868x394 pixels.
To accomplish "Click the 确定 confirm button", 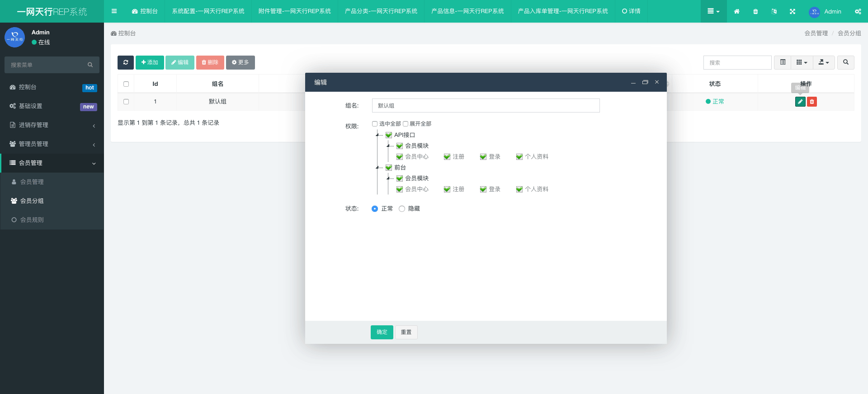I will pos(382,332).
